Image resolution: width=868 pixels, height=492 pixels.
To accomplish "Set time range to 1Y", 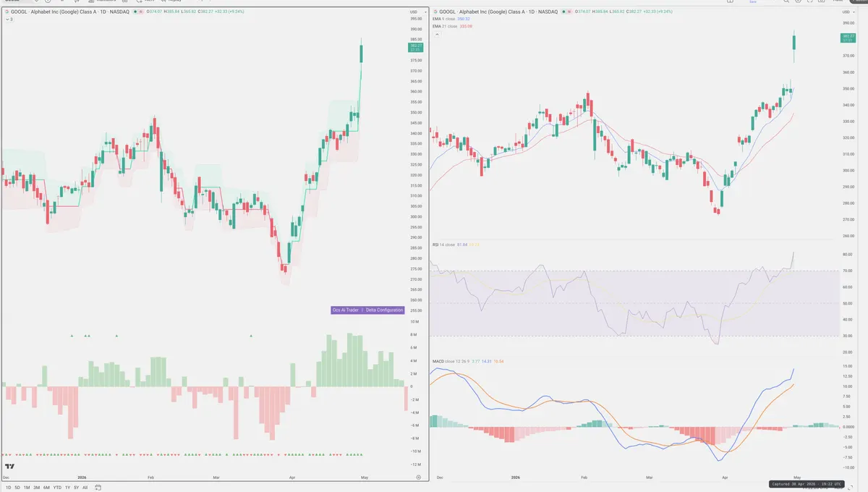I will (67, 488).
